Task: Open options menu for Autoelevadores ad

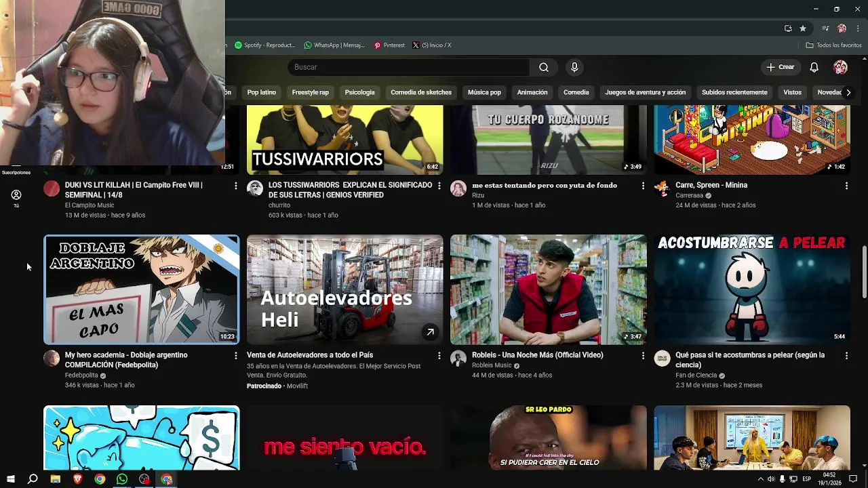Action: tap(439, 356)
